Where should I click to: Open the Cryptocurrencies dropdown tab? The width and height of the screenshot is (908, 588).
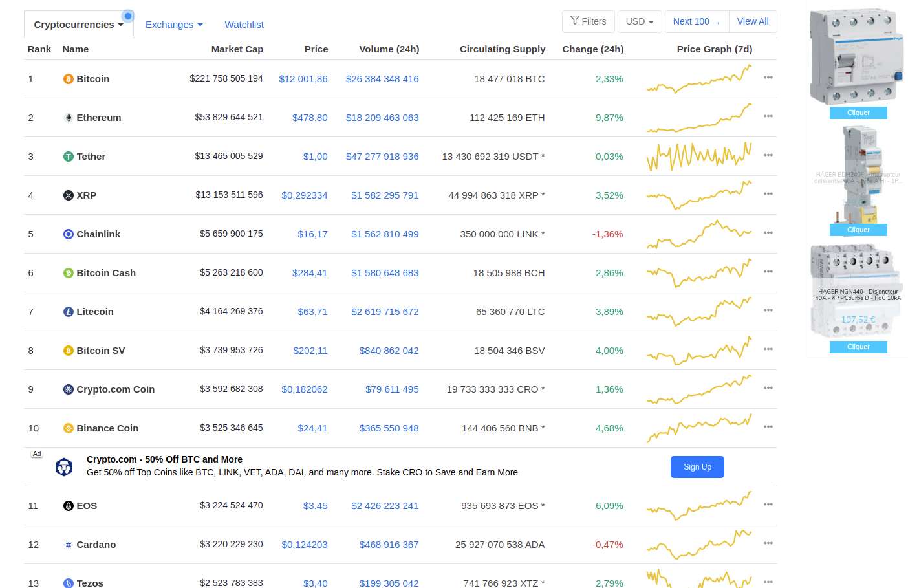pyautogui.click(x=79, y=25)
